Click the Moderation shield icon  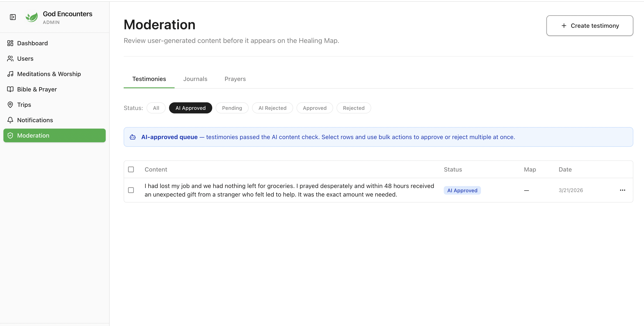[x=10, y=135]
